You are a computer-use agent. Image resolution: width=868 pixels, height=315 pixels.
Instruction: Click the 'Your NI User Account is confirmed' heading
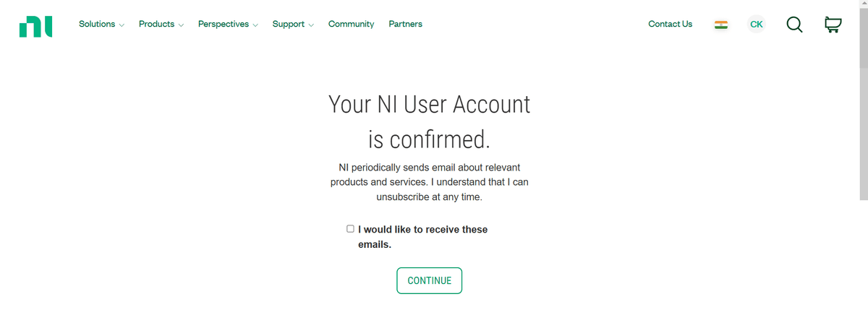tap(429, 121)
